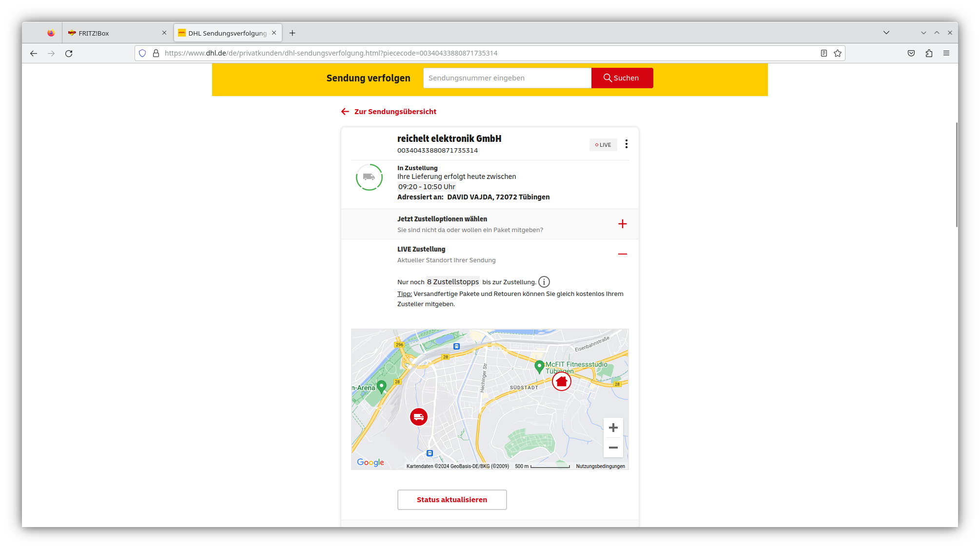Click the red Suchen search button
This screenshot has width=980, height=549.
tap(622, 78)
